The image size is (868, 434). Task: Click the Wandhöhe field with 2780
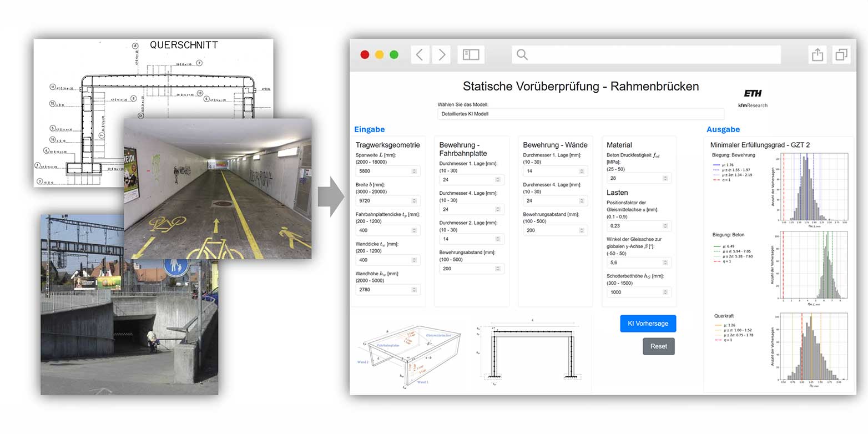tap(388, 289)
